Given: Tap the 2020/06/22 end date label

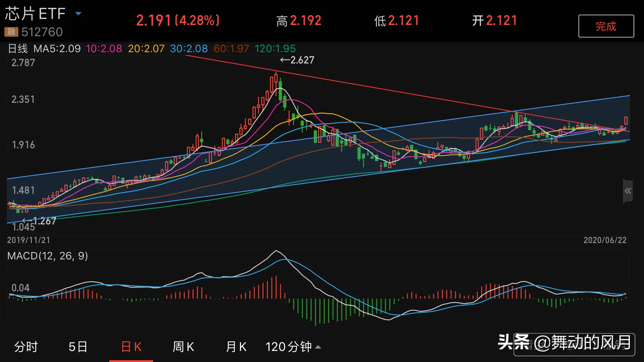Looking at the screenshot, I should coord(605,240).
